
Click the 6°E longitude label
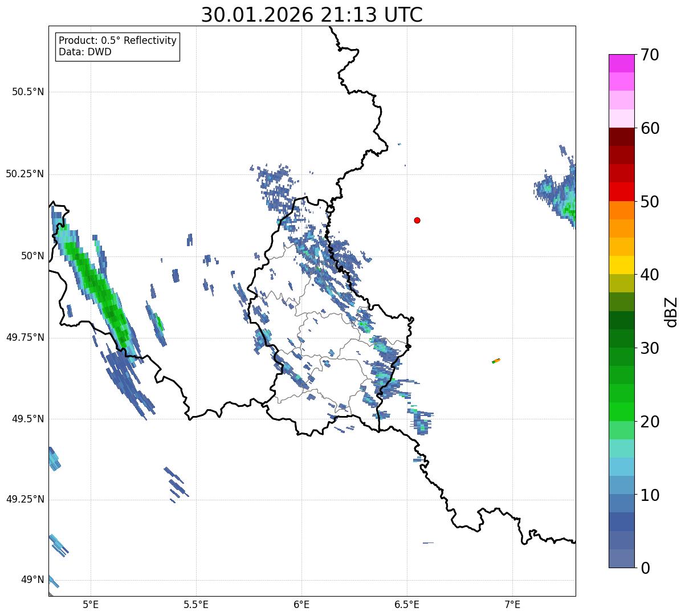tap(301, 604)
